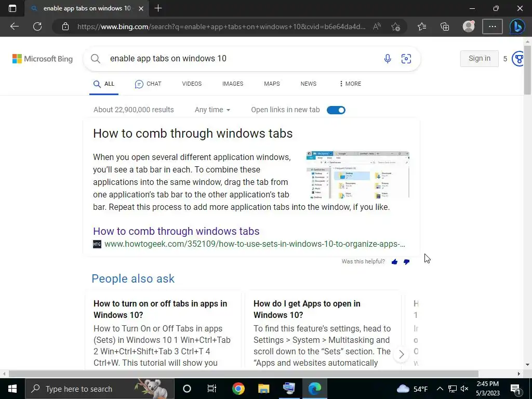Open the Windows Start menu

click(x=12, y=389)
